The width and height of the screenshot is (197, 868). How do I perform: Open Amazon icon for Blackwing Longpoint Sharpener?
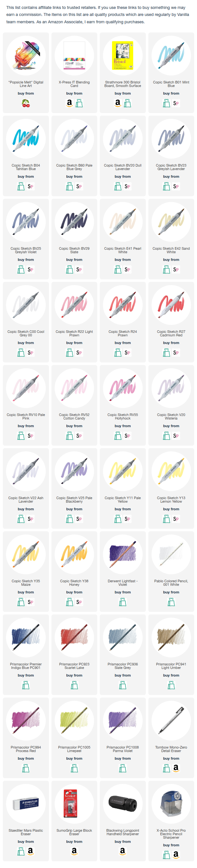123,851
